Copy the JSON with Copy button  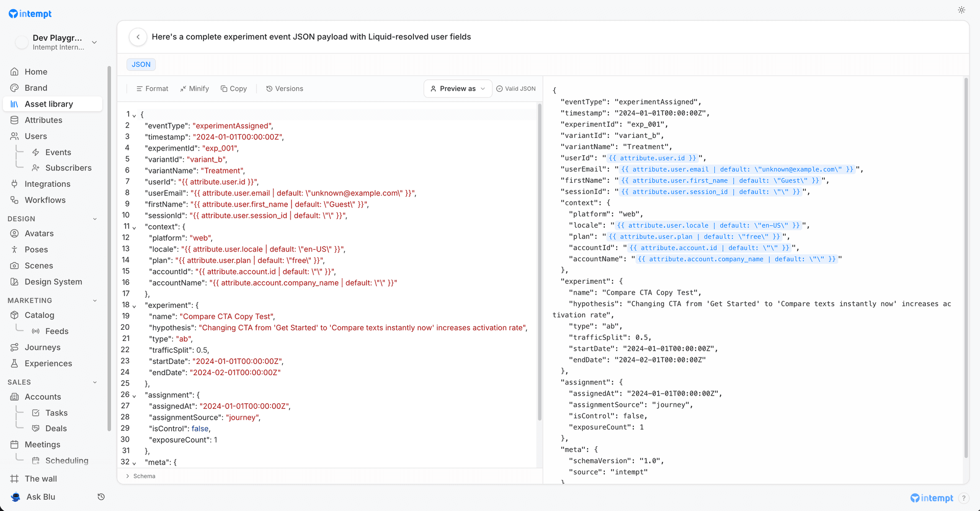pyautogui.click(x=234, y=89)
